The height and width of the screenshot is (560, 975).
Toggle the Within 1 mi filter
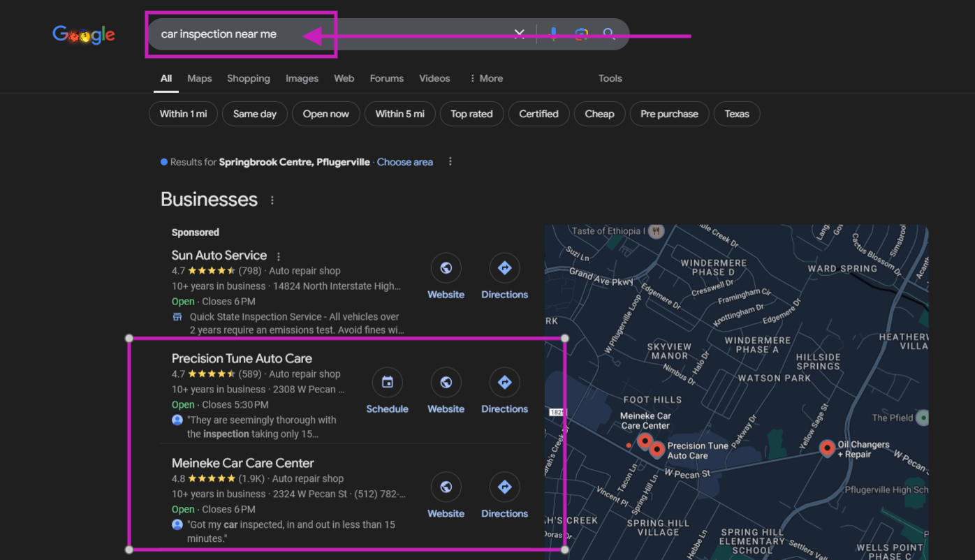click(x=183, y=114)
